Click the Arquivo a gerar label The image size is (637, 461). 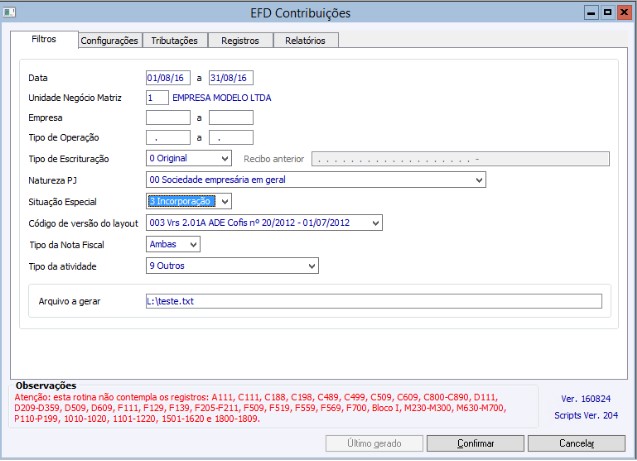(69, 301)
